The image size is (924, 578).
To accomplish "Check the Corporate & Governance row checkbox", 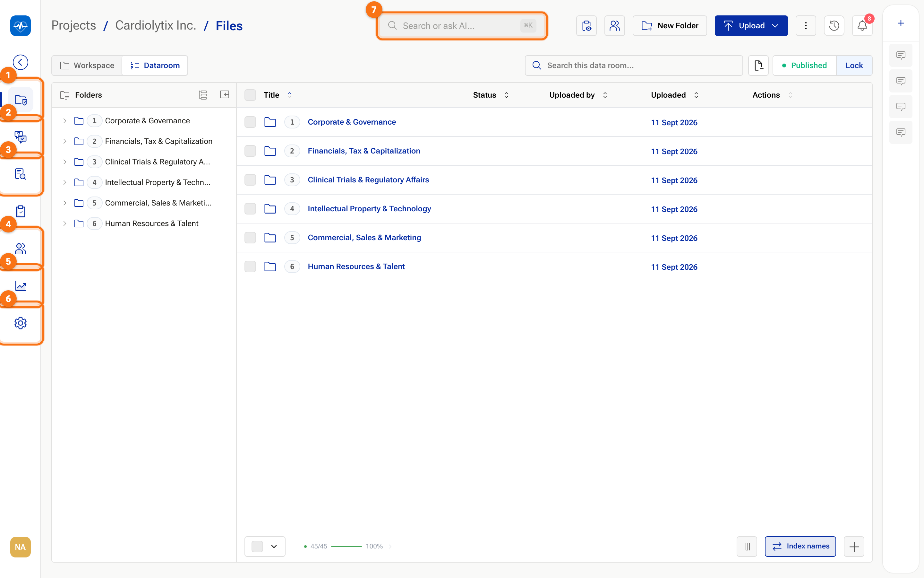I will (250, 122).
